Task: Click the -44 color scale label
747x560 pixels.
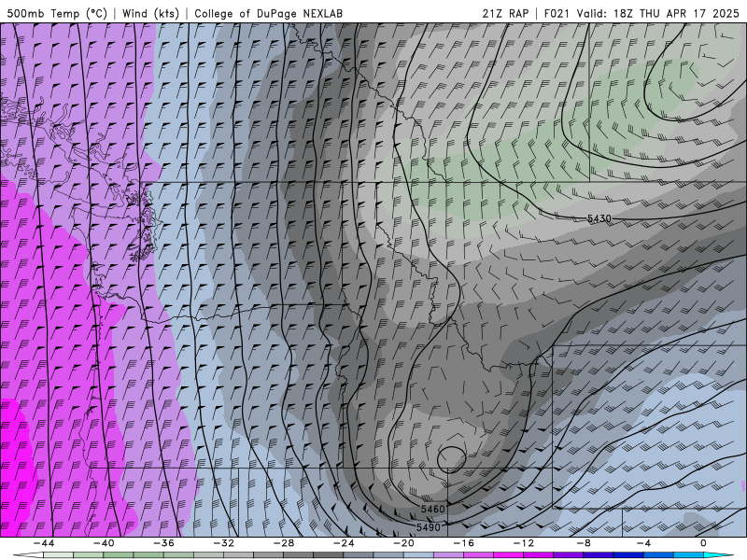Action: click(x=43, y=543)
